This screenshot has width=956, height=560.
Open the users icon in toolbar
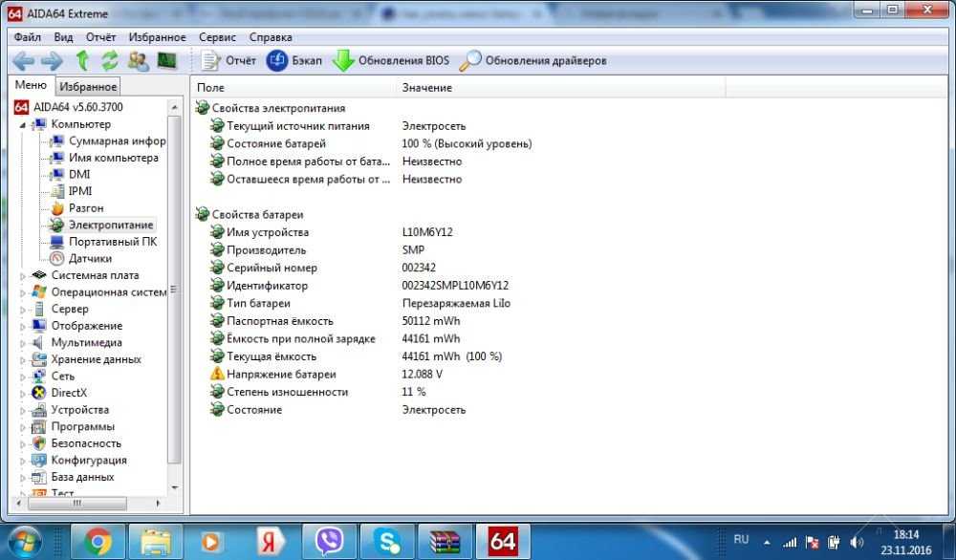click(139, 60)
